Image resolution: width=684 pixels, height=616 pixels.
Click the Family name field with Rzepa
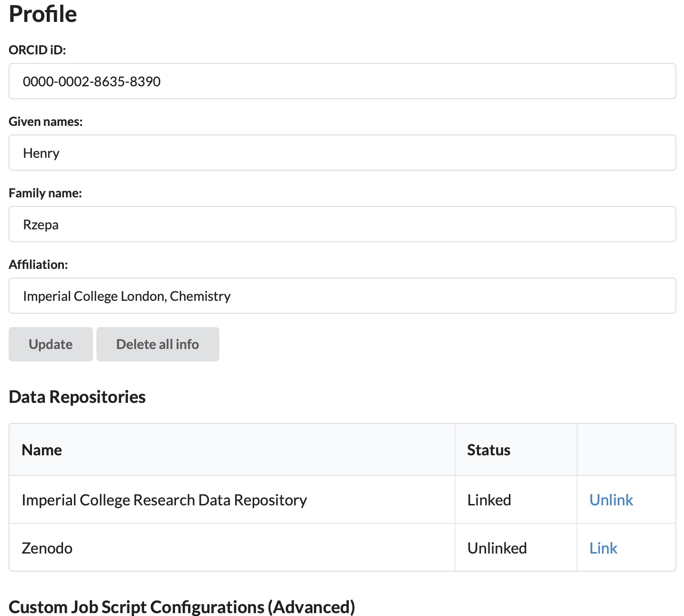(342, 224)
